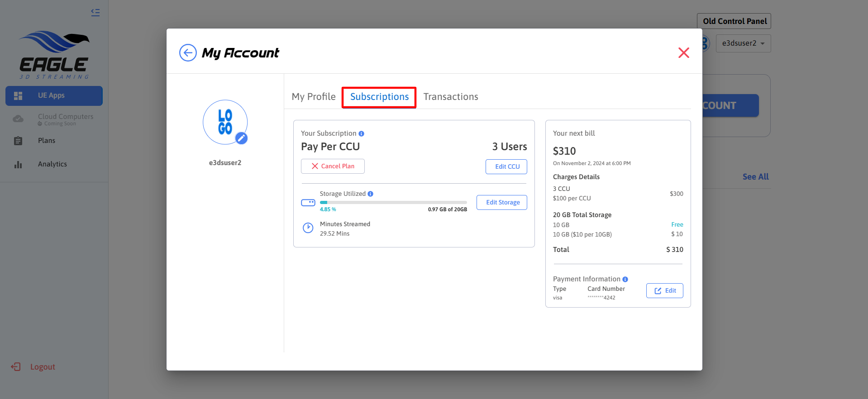This screenshot has width=868, height=399.
Task: Open the Transactions tab
Action: click(x=451, y=97)
